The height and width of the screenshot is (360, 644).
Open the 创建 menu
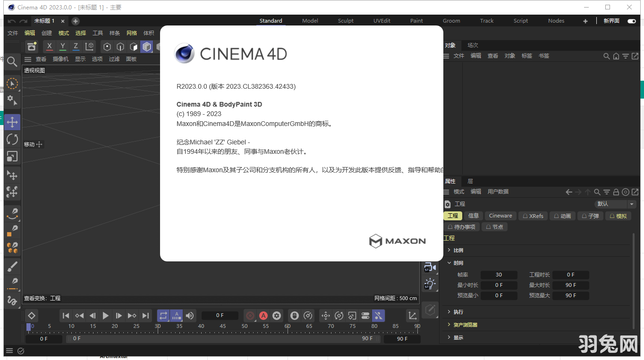coord(46,33)
